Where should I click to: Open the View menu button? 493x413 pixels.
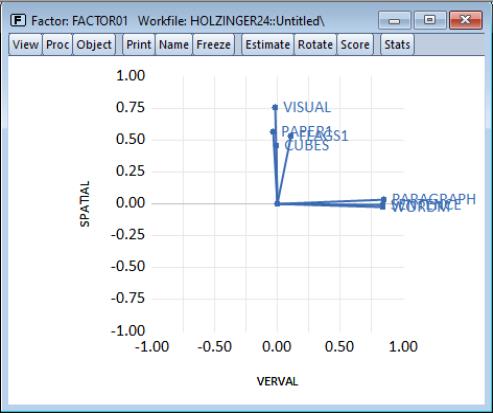(25, 44)
